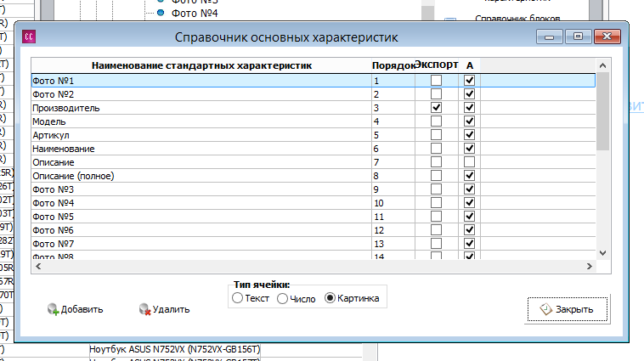Click the Закрыть button
Image resolution: width=644 pixels, height=361 pixels.
pyautogui.click(x=568, y=309)
